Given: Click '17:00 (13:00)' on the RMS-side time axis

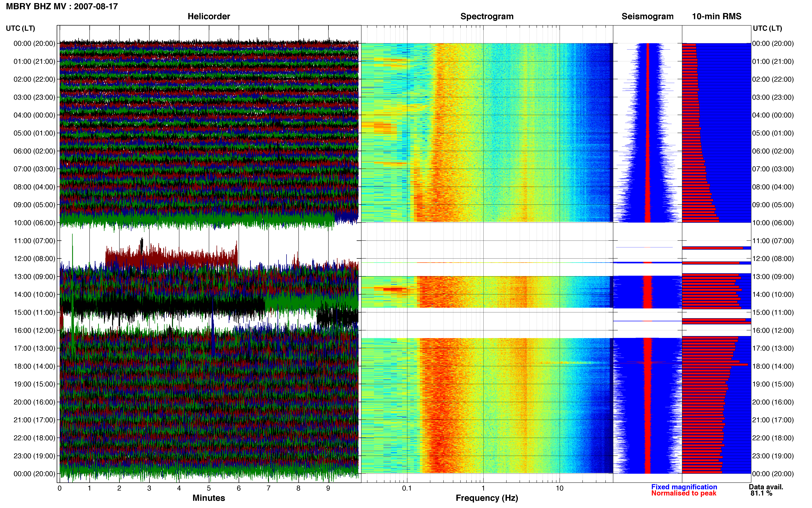Looking at the screenshot, I should point(773,348).
